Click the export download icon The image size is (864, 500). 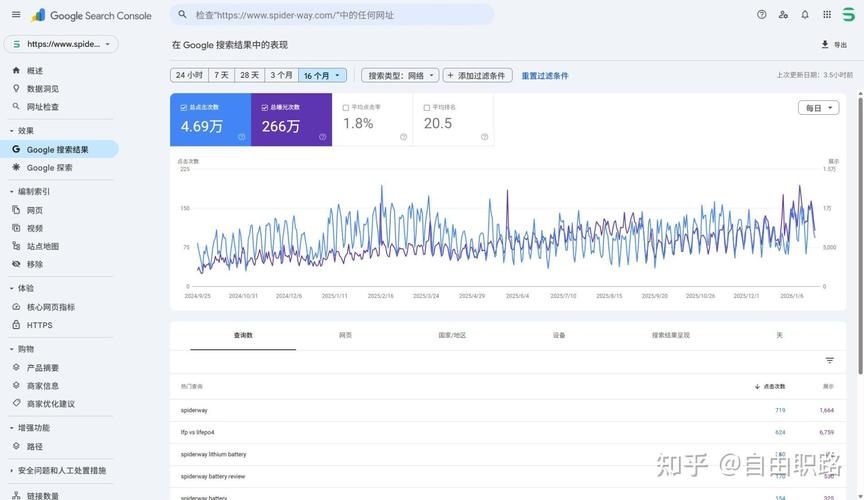tap(825, 45)
